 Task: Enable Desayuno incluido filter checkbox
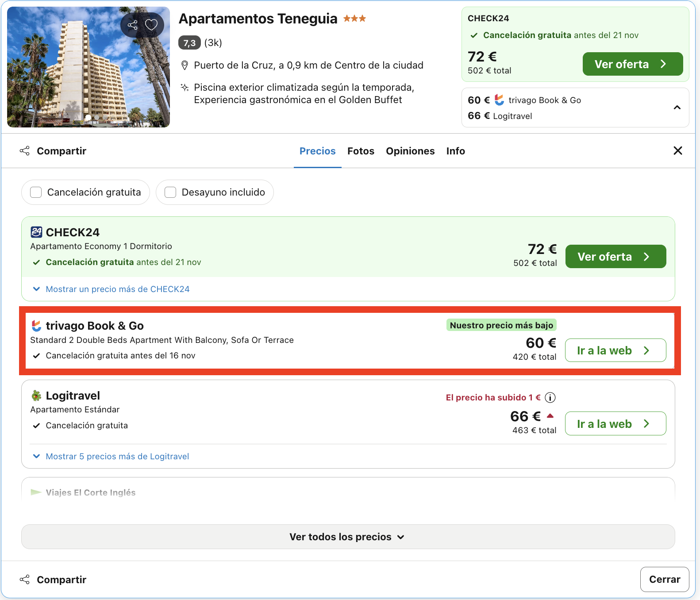[x=170, y=192]
